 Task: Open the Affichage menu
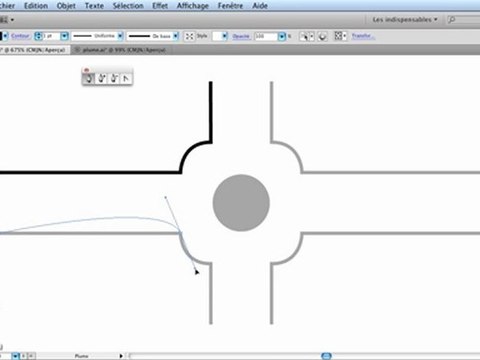coord(192,6)
